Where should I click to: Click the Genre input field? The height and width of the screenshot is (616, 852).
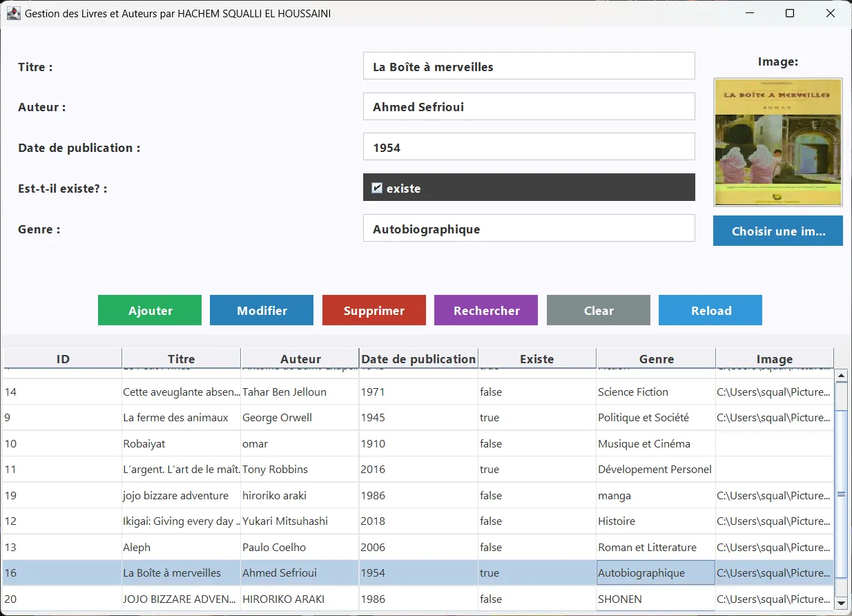pos(529,228)
